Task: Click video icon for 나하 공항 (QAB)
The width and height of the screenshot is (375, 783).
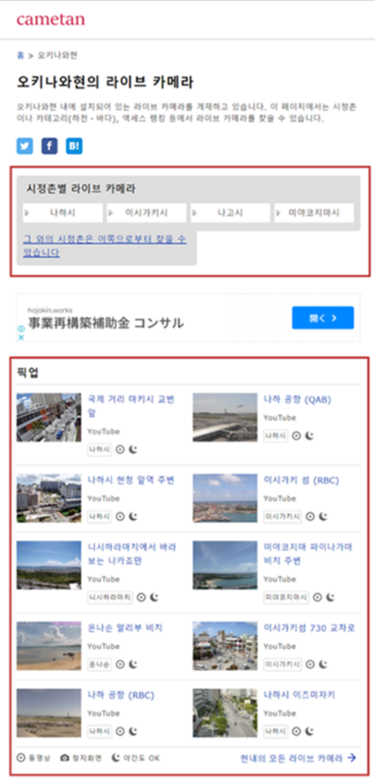Action: point(296,436)
